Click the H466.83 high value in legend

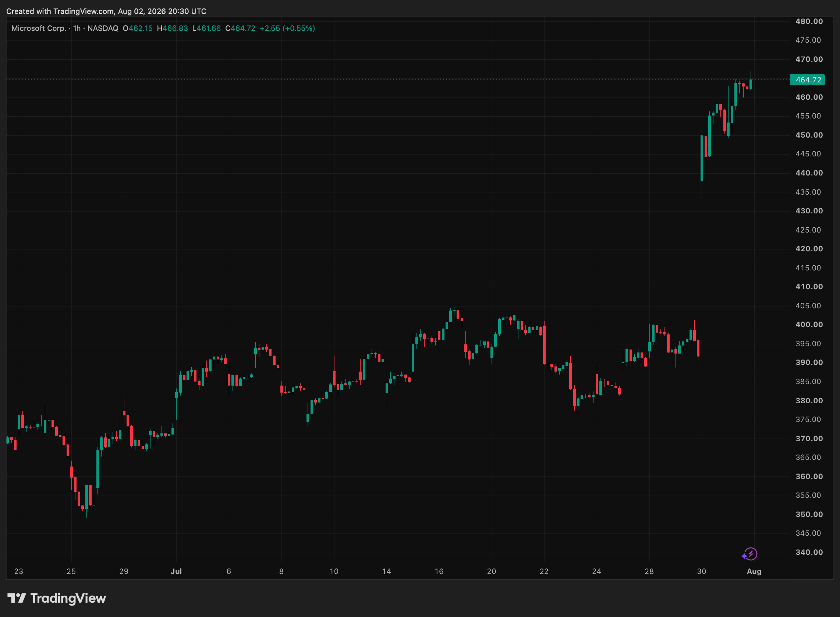(x=172, y=28)
